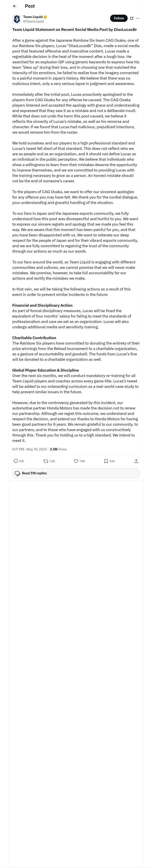The height and width of the screenshot is (868, 152).
Task: Click the @TeamLiquid handle
Action: [x=33, y=21]
